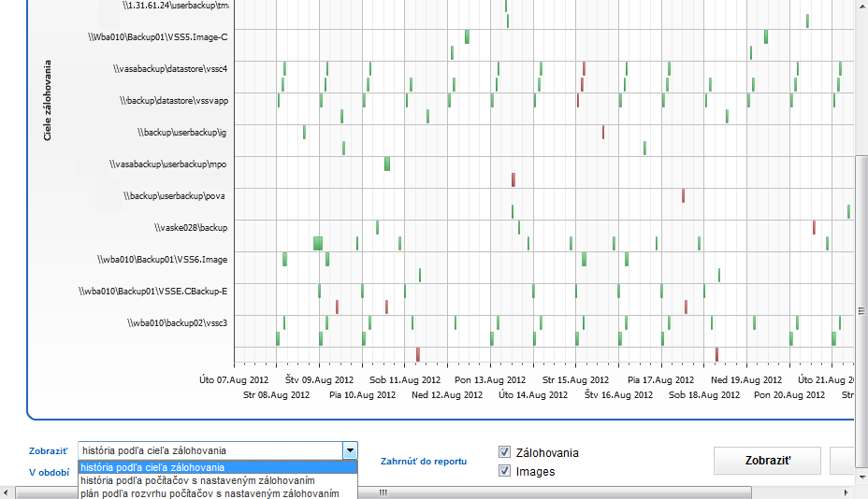Click the label \\backup\userbackup\pova
The width and height of the screenshot is (868, 499).
pos(174,196)
